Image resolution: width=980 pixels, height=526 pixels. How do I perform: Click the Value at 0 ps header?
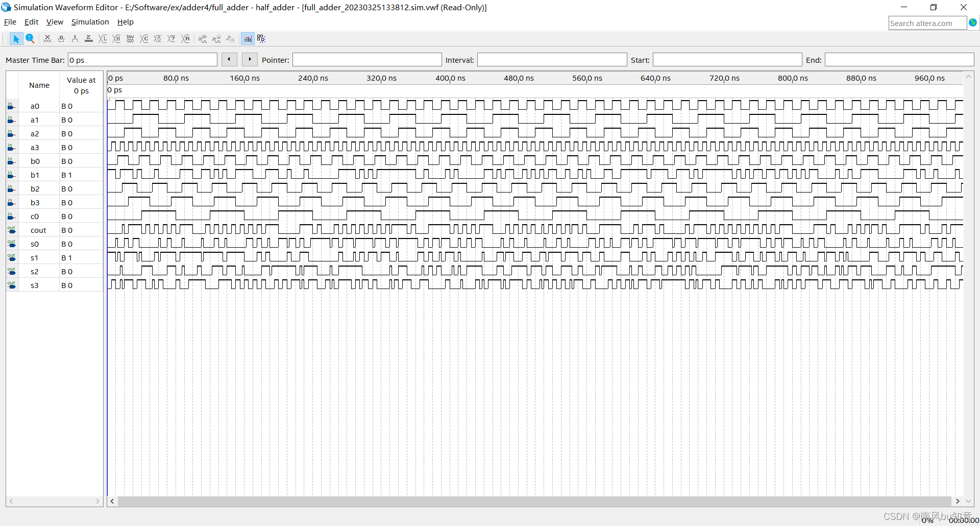[81, 85]
